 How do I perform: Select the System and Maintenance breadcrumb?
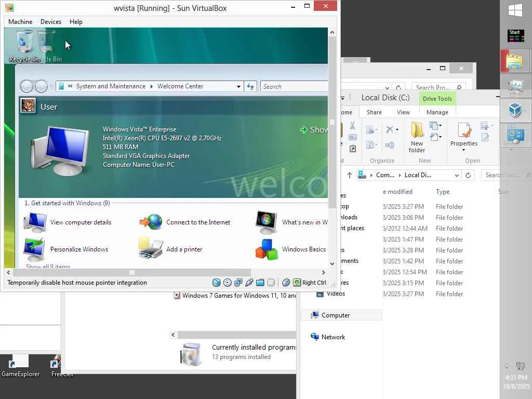pyautogui.click(x=111, y=87)
